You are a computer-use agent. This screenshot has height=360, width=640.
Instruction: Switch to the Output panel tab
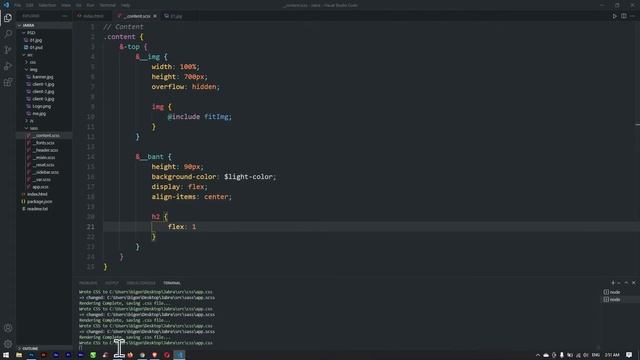[x=112, y=283]
